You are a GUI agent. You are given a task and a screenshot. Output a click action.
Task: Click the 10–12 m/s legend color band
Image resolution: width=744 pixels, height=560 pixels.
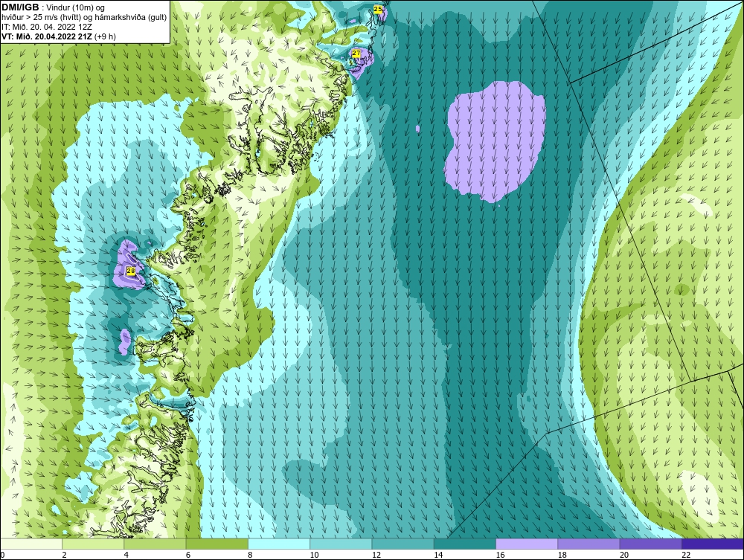coord(341,544)
